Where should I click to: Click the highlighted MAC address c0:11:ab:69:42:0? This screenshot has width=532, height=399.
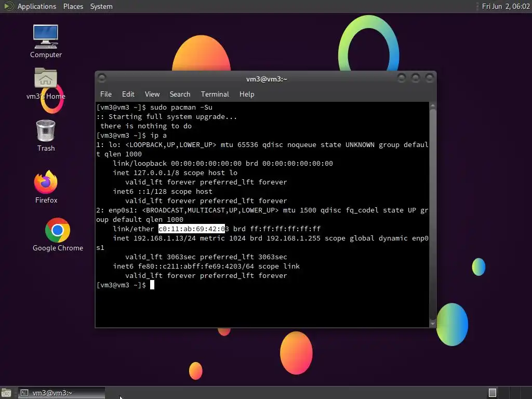click(x=191, y=229)
